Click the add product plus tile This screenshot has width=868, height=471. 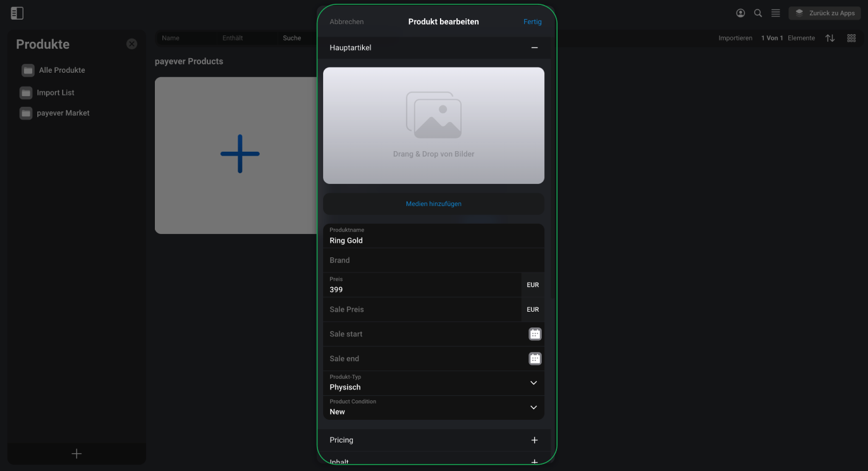(239, 155)
